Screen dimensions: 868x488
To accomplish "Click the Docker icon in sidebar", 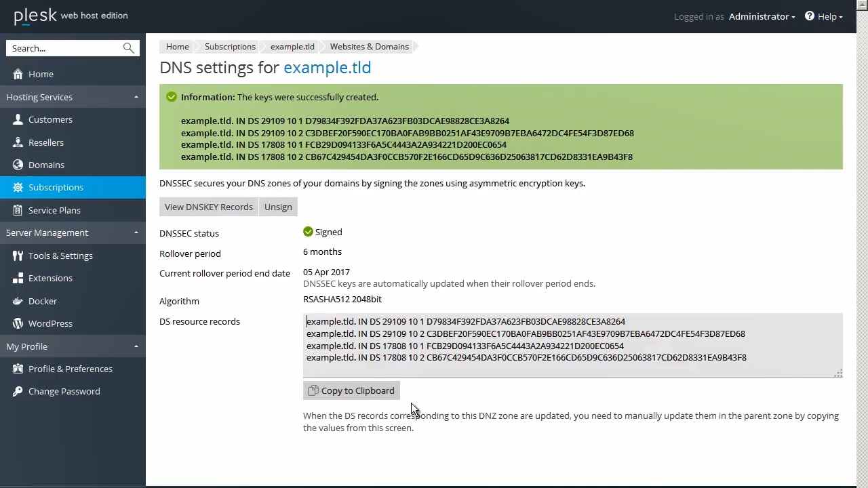I will (x=18, y=301).
